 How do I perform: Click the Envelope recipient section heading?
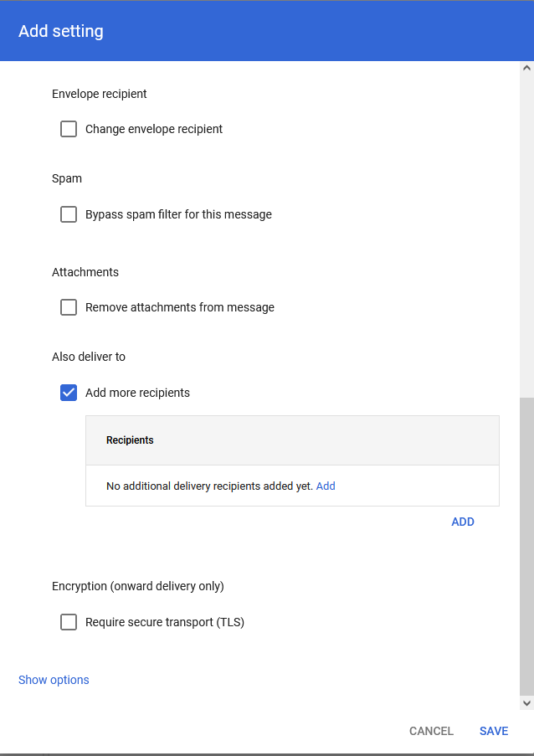(x=100, y=94)
